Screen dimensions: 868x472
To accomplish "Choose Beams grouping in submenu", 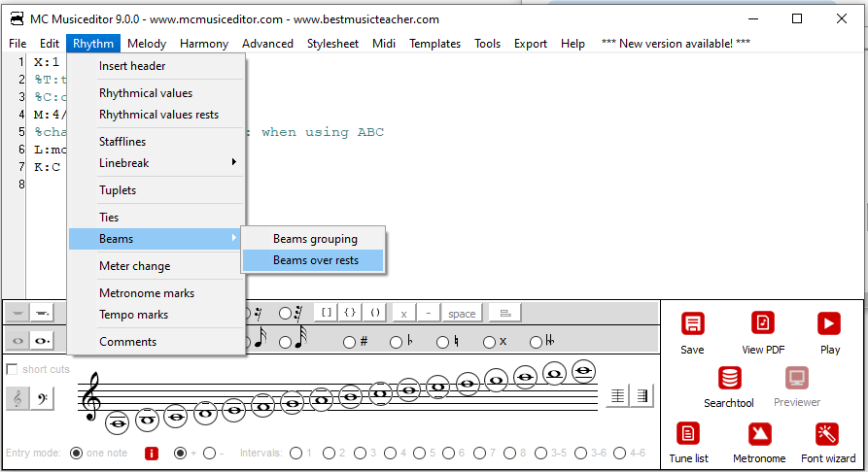I will click(x=313, y=239).
